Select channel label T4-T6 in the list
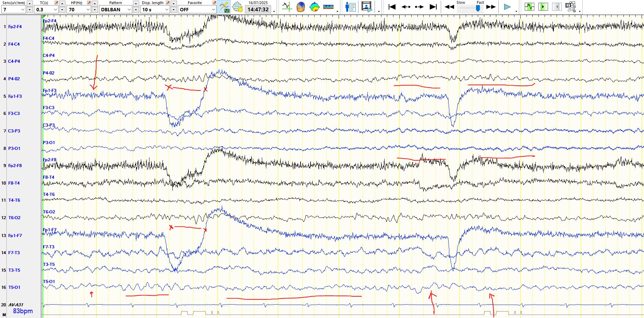644x318 pixels. [x=14, y=200]
